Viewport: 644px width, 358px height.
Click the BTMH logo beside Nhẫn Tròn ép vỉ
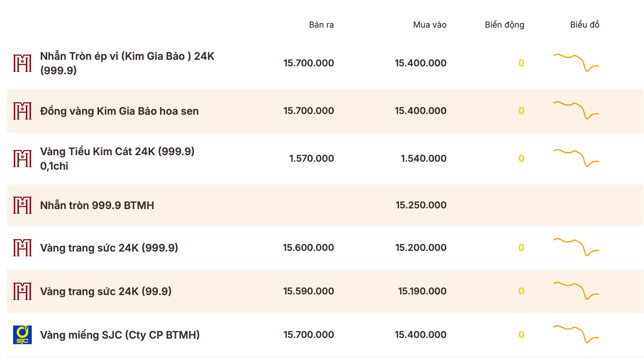[22, 63]
